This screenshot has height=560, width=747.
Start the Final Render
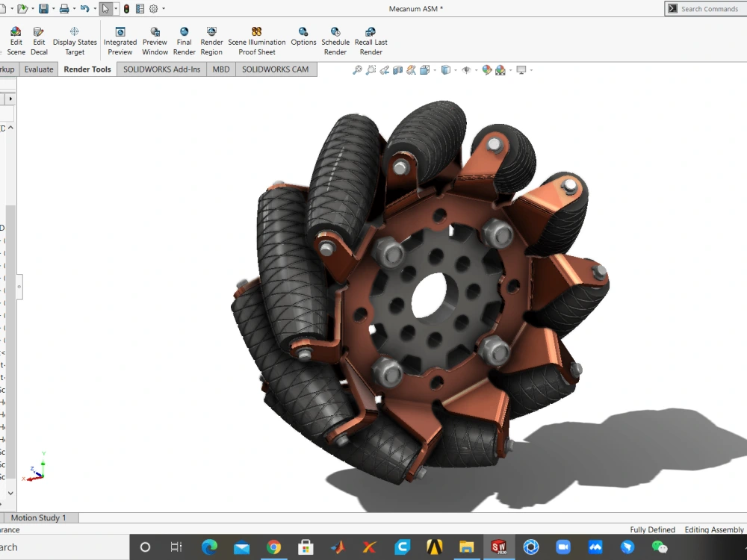184,41
